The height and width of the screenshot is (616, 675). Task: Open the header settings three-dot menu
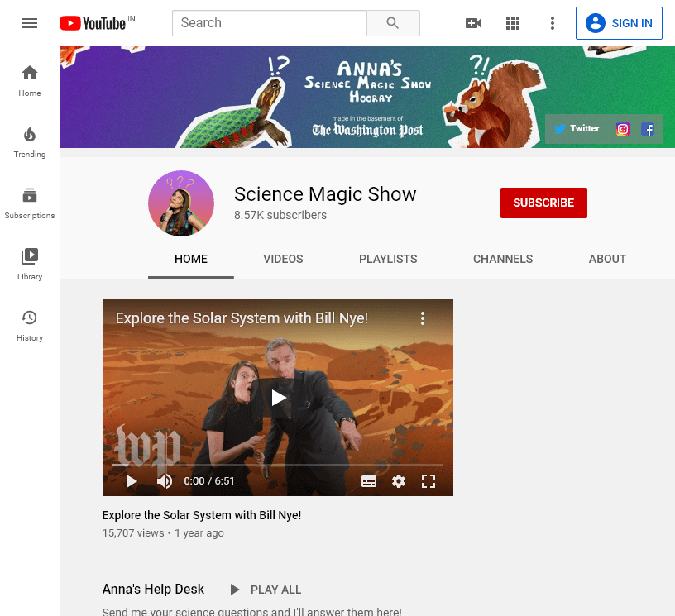click(x=553, y=23)
